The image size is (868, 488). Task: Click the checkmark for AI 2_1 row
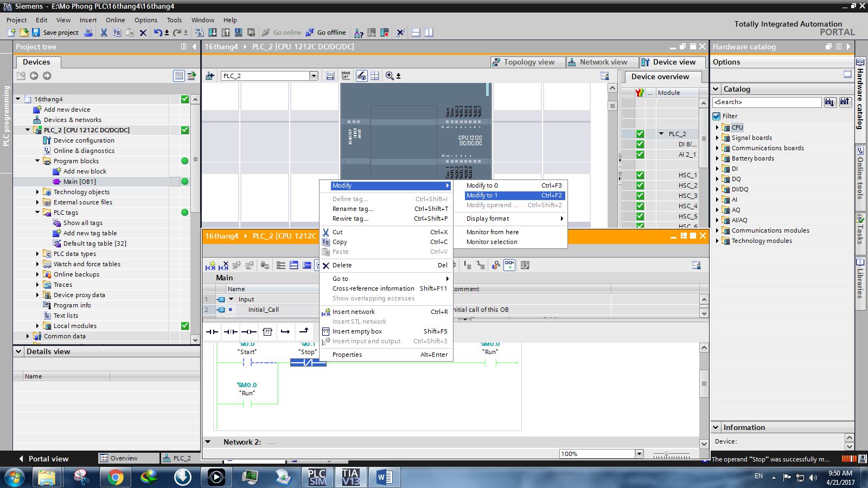[x=640, y=155]
